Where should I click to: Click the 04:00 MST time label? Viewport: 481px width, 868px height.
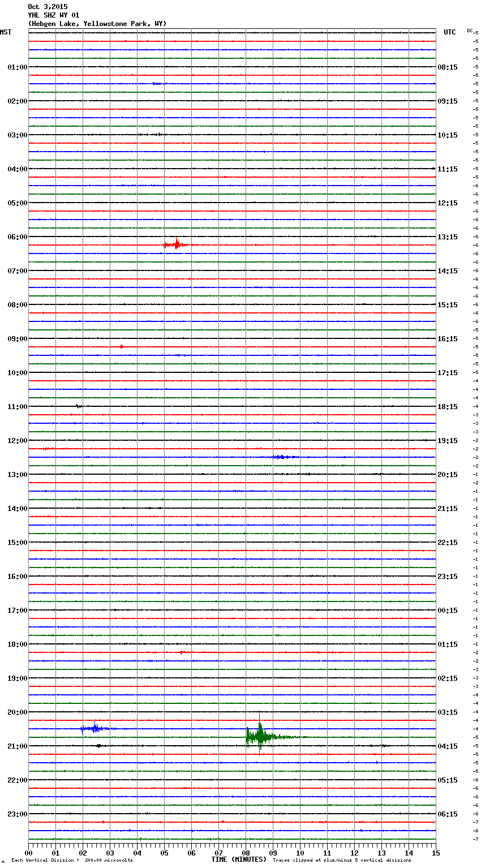pyautogui.click(x=18, y=169)
